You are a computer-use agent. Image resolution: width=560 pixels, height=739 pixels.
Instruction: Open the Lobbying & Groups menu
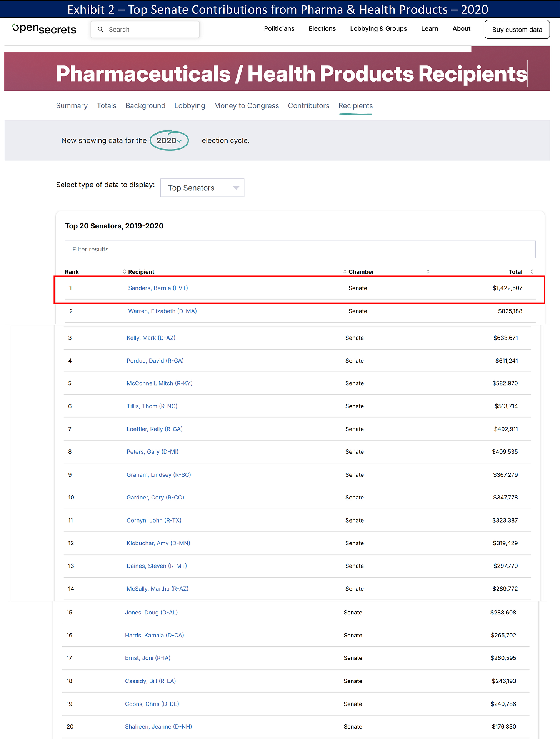(x=378, y=29)
